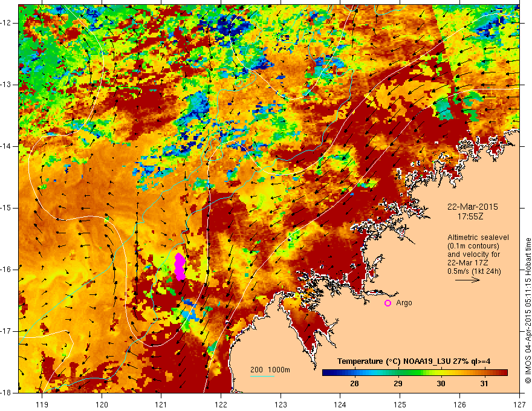Click longitude axis label 123

coord(281,404)
